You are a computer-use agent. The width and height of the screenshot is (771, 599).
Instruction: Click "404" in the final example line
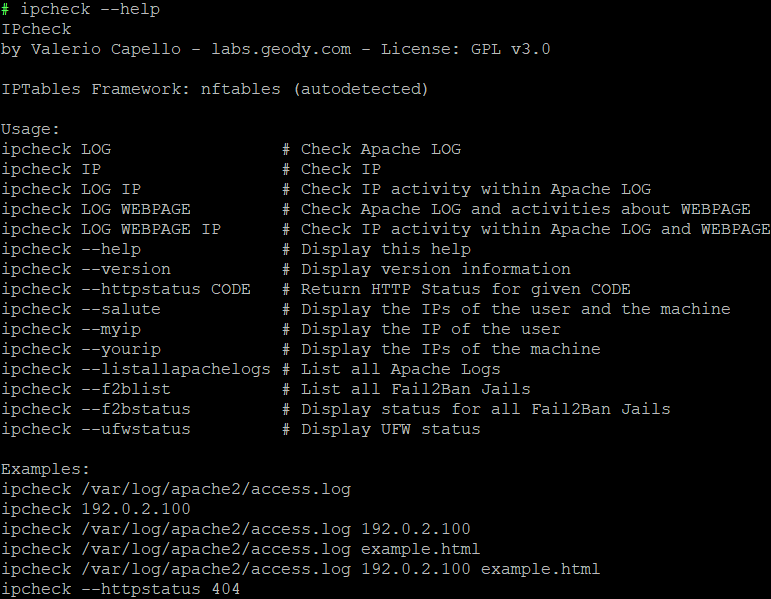(x=226, y=589)
